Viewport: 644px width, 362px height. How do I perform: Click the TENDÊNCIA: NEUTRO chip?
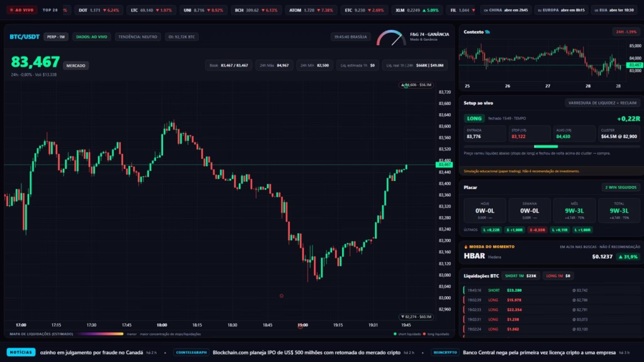[138, 36]
